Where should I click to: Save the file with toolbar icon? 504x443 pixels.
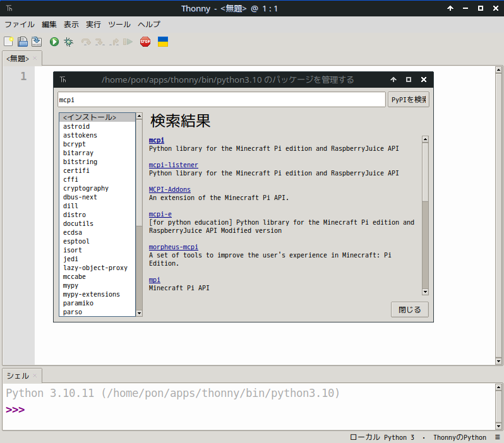(37, 42)
